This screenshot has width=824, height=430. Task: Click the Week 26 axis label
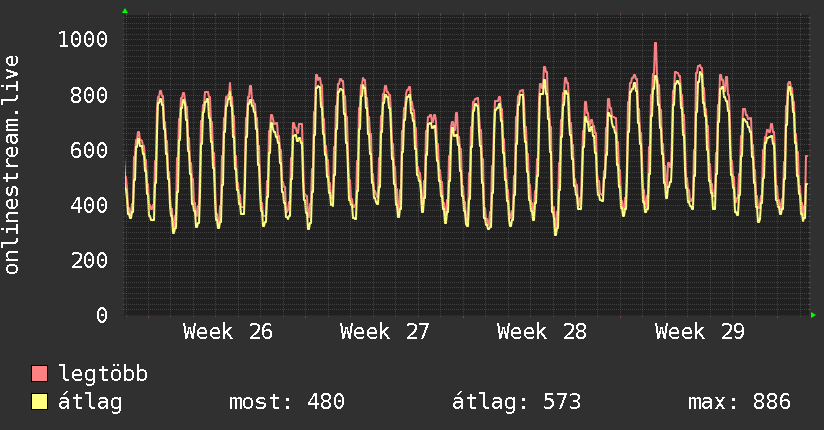coord(228,332)
